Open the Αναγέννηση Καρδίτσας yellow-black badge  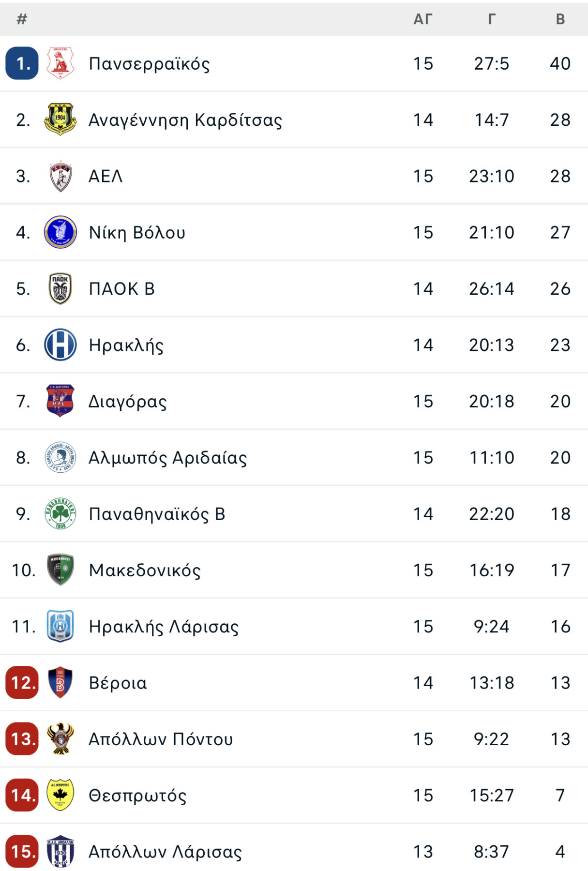click(60, 120)
